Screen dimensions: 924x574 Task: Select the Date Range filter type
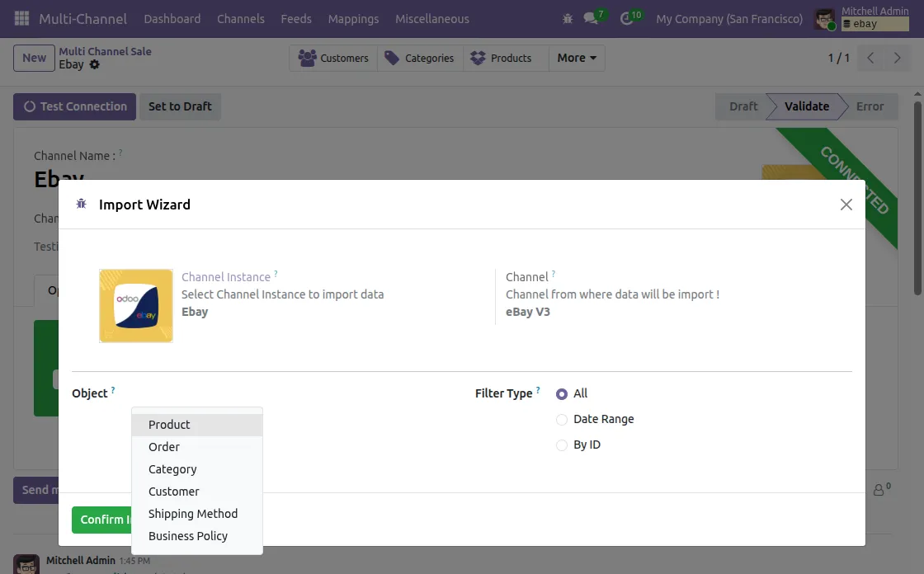[x=562, y=420]
